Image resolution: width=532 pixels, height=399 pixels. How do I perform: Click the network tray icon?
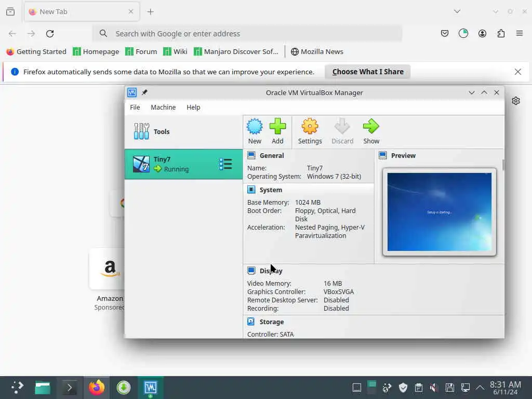tap(465, 388)
